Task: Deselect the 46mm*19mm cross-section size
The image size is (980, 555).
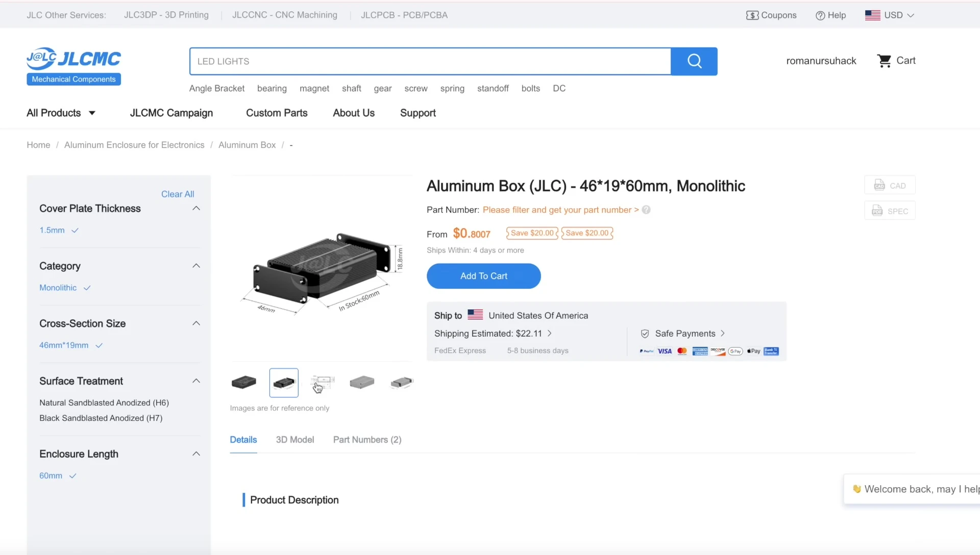Action: point(71,345)
